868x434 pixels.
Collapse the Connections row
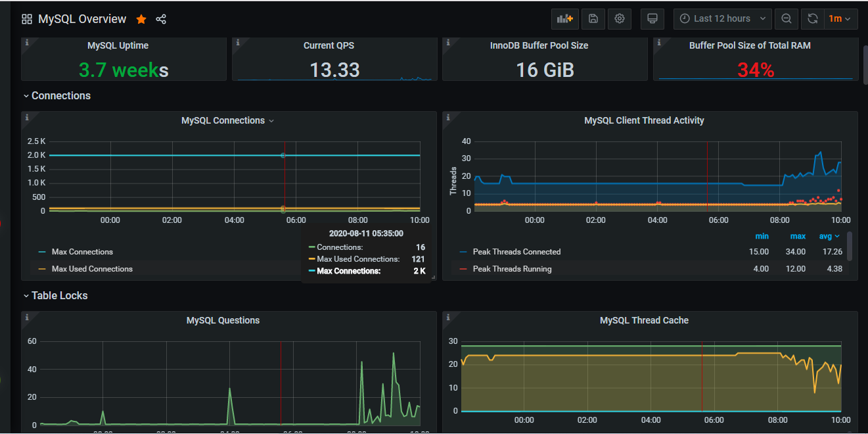(x=57, y=95)
